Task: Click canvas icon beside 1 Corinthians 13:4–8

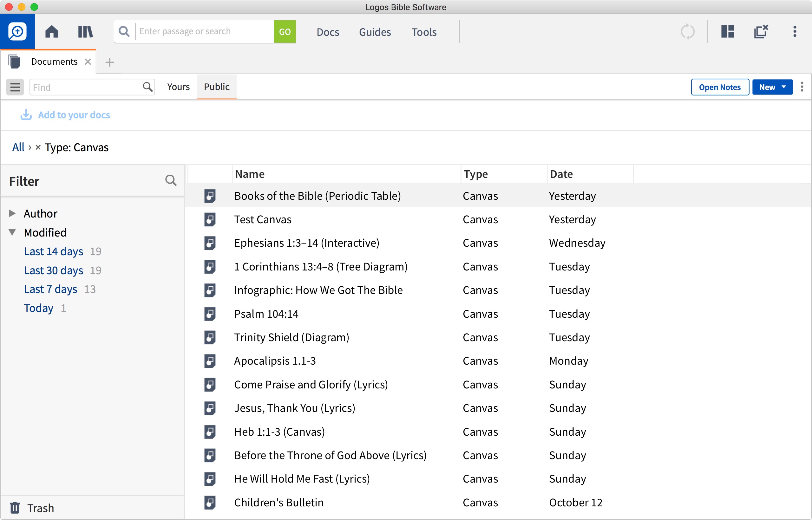Action: (210, 267)
